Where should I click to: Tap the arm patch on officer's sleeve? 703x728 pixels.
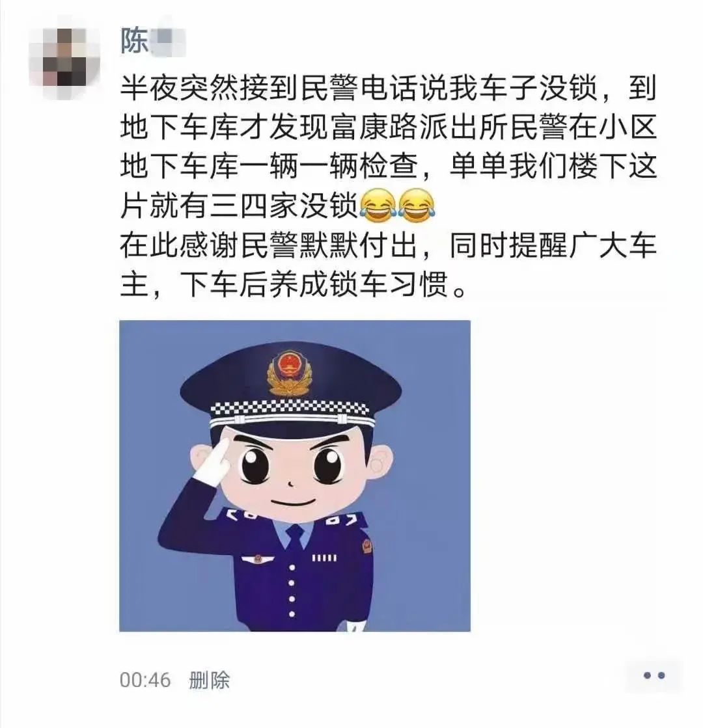click(366, 546)
